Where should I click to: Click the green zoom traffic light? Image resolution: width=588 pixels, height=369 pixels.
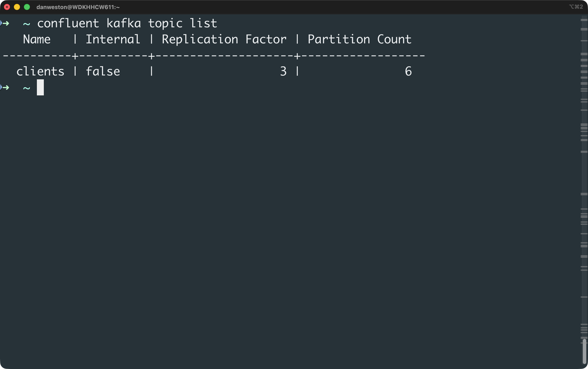coord(27,7)
